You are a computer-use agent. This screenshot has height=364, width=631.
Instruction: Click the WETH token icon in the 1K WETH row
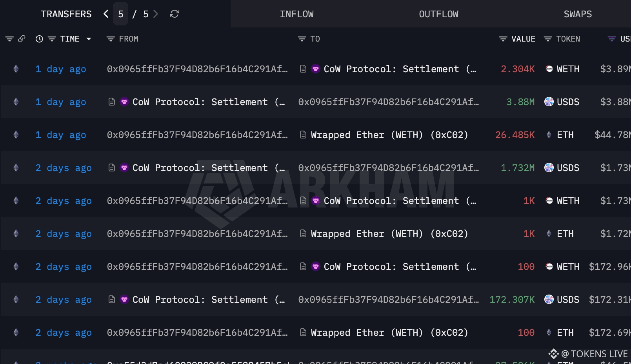click(x=549, y=201)
